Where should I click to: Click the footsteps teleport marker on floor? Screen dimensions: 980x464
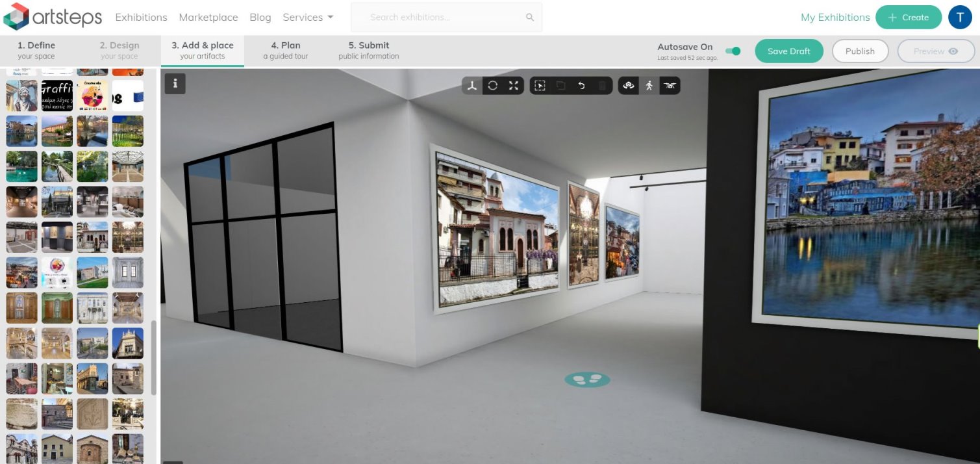pyautogui.click(x=587, y=380)
